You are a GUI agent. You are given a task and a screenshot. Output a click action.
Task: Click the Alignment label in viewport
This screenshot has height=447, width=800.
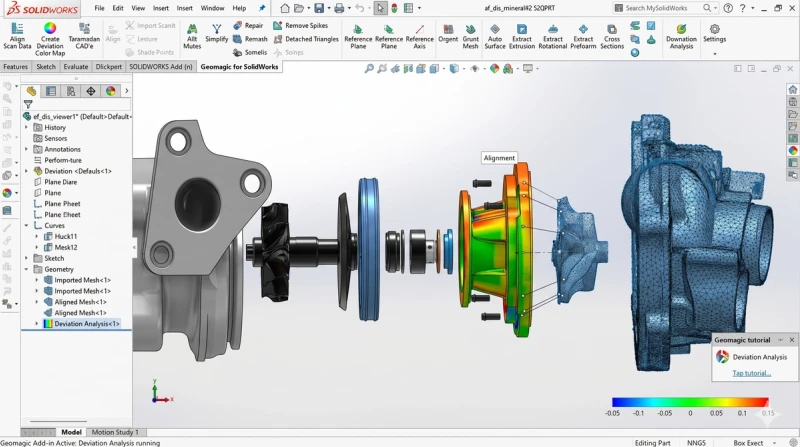click(499, 158)
